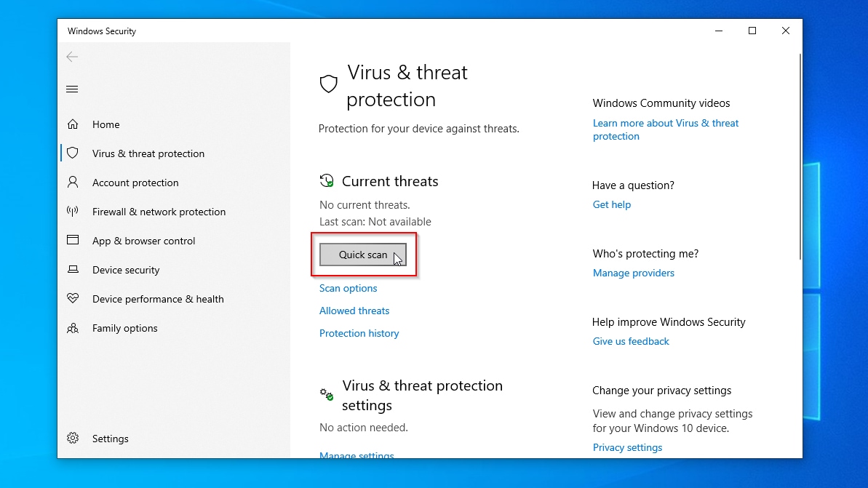Go back using the back arrow
The image size is (868, 488).
click(72, 57)
